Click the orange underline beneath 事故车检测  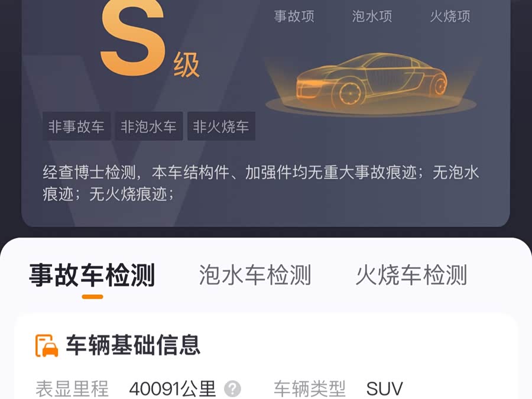[92, 297]
